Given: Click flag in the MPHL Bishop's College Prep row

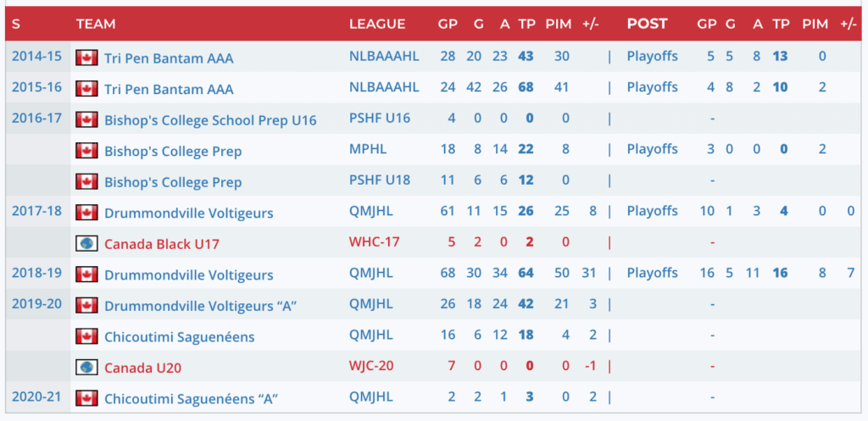Looking at the screenshot, I should 86,151.
